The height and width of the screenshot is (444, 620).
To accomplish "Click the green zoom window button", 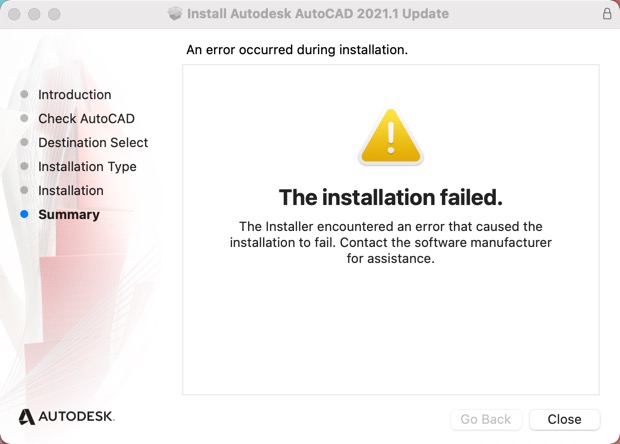I will click(x=54, y=15).
